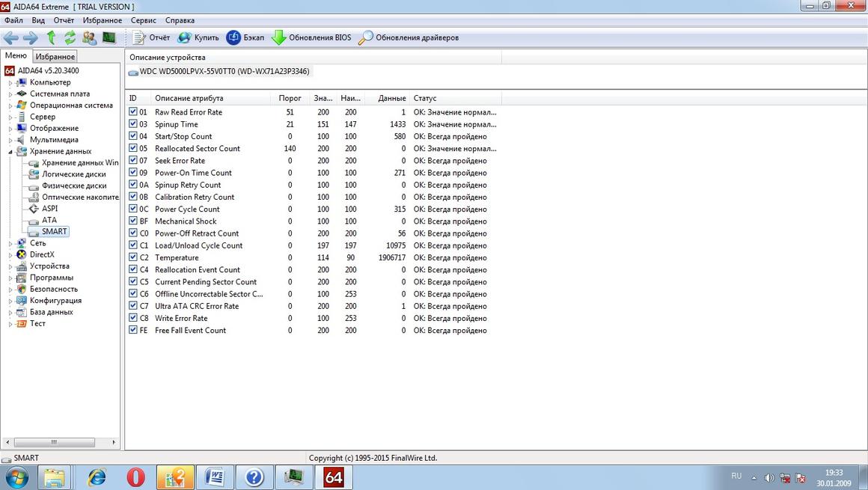Click the sidebar horizontal scrollbar thumb
Image resolution: width=868 pixels, height=490 pixels.
(54, 442)
